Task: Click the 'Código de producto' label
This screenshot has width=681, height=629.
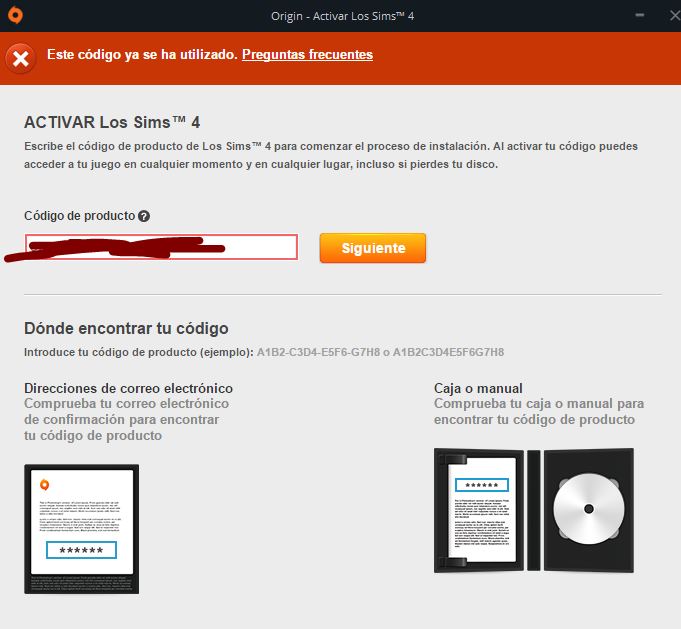Action: pos(79,215)
